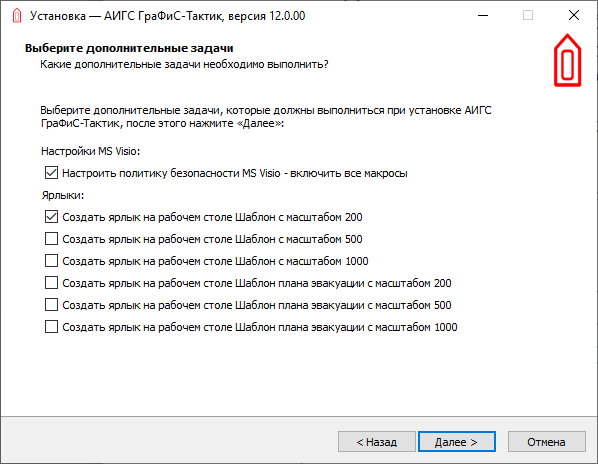Minimize the installer window

pyautogui.click(x=483, y=15)
